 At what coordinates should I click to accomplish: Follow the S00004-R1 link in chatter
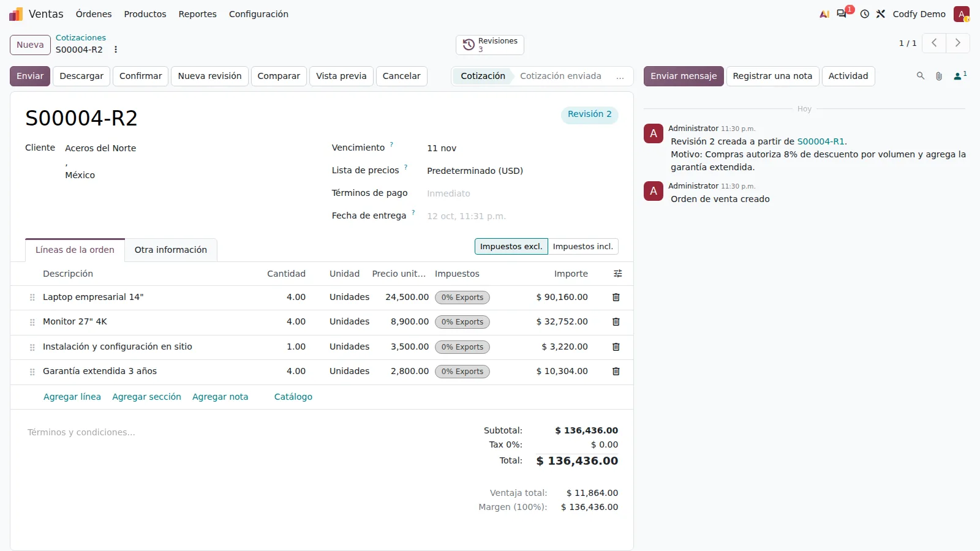click(x=821, y=141)
